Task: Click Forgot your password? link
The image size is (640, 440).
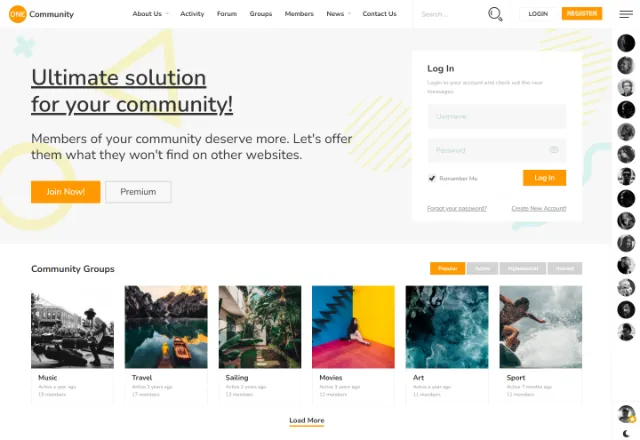Action: pos(457,209)
